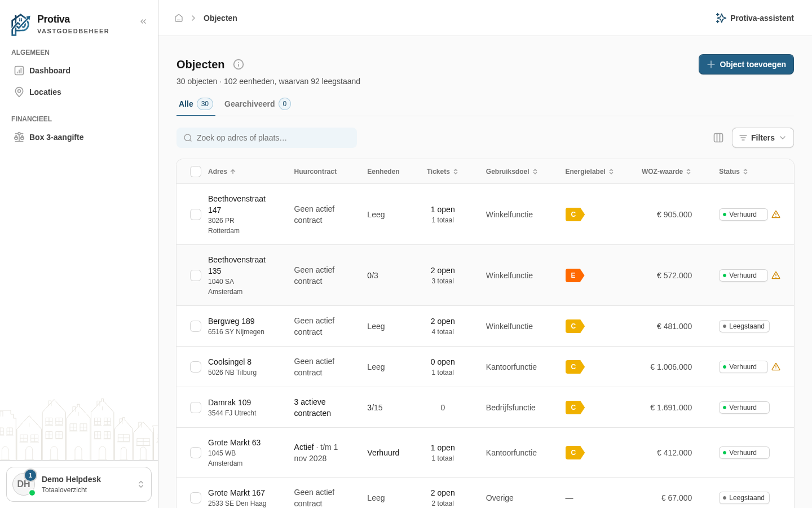This screenshot has height=508, width=812.
Task: Click the Protiva logo in sidebar
Action: tap(21, 25)
